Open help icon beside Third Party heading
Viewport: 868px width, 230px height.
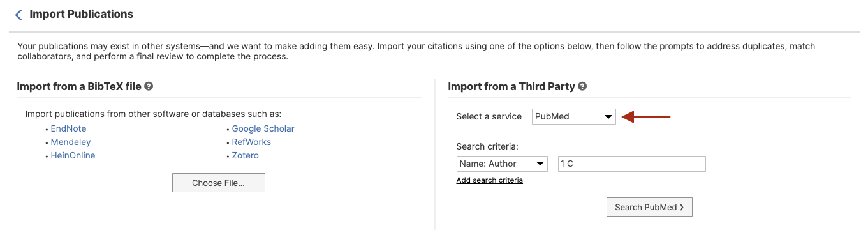click(582, 86)
